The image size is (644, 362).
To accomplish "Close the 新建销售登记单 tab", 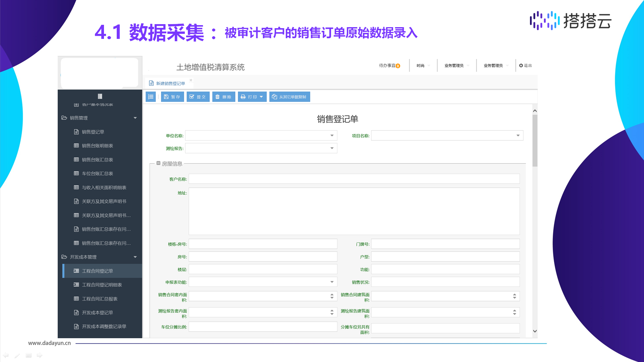I will [x=191, y=80].
